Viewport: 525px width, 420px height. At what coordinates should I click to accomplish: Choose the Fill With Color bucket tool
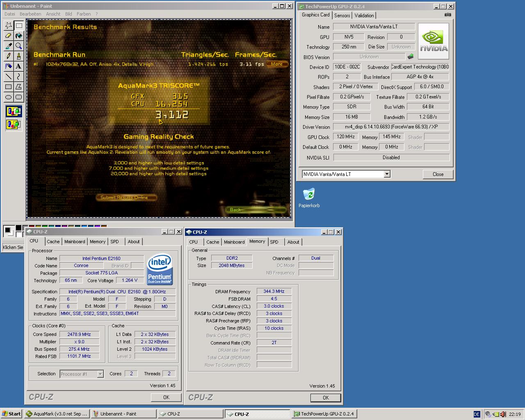coord(18,36)
